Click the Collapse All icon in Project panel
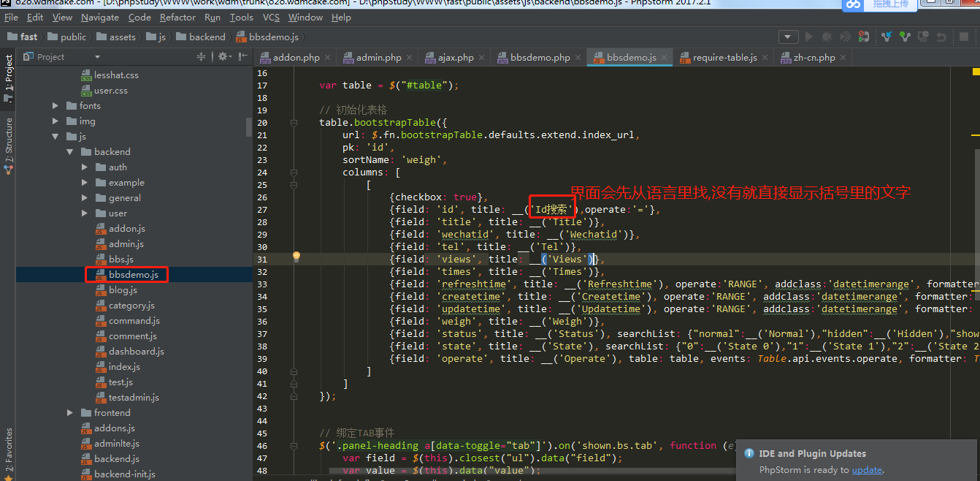 (x=202, y=56)
